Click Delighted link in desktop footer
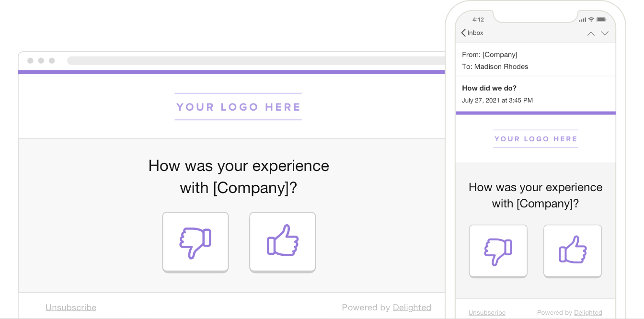The image size is (644, 319). coord(412,308)
